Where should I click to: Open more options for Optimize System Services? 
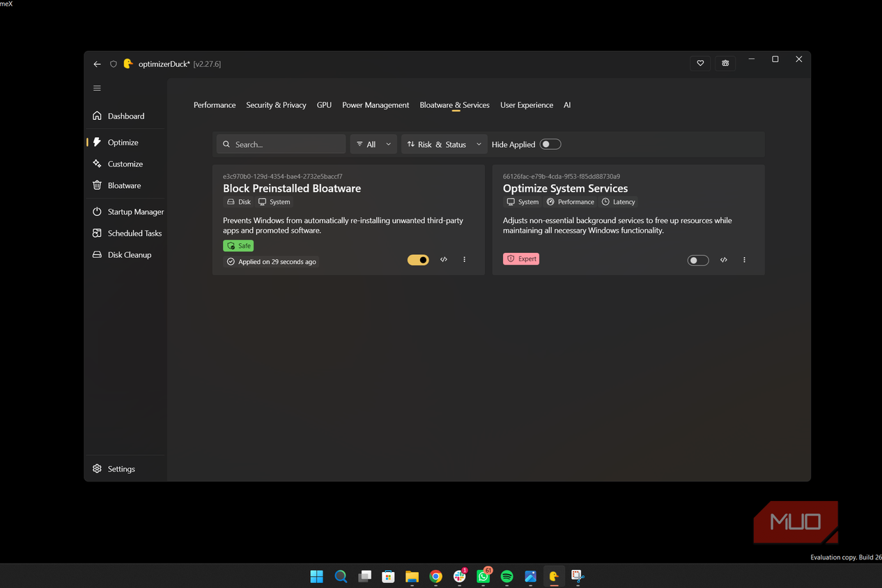click(x=744, y=260)
